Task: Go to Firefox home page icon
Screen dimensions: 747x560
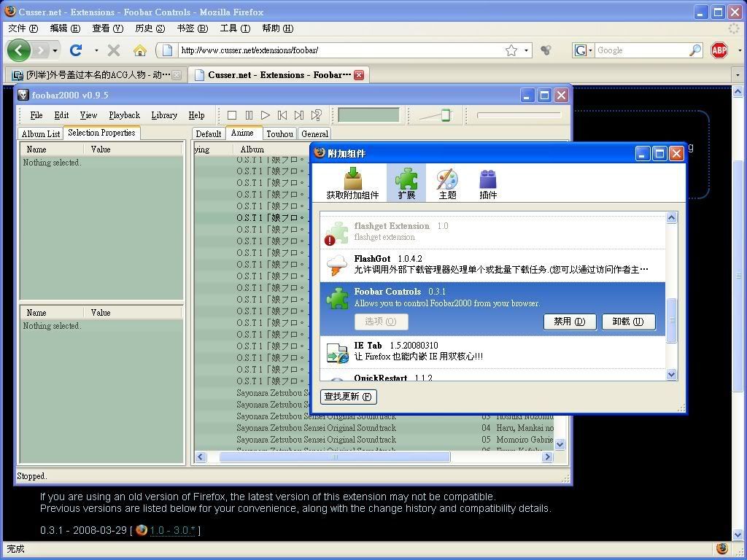Action: point(139,50)
